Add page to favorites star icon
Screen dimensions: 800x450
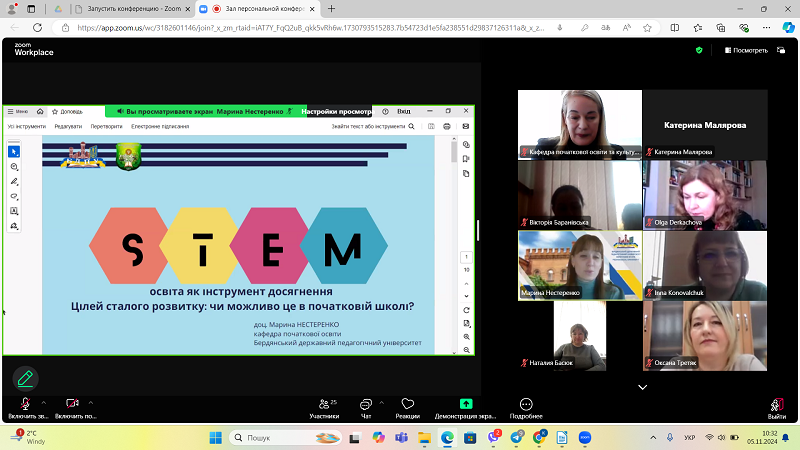(x=647, y=28)
